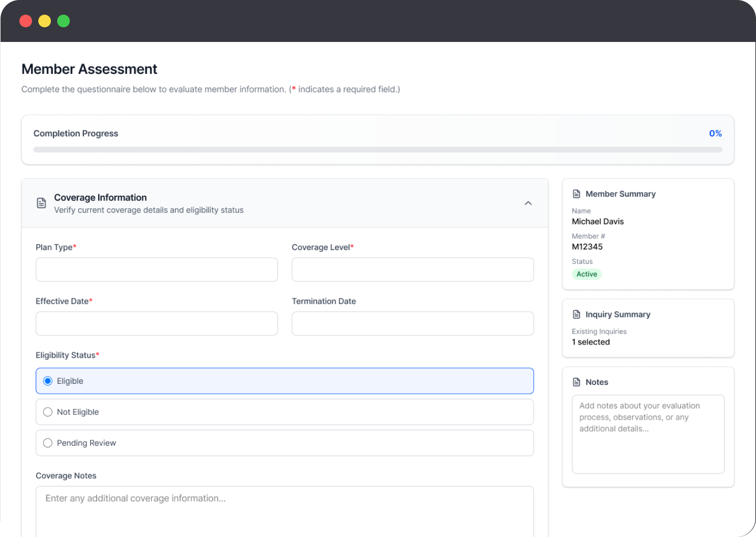The height and width of the screenshot is (537, 756).
Task: Click the Completion Progress label
Action: click(76, 134)
